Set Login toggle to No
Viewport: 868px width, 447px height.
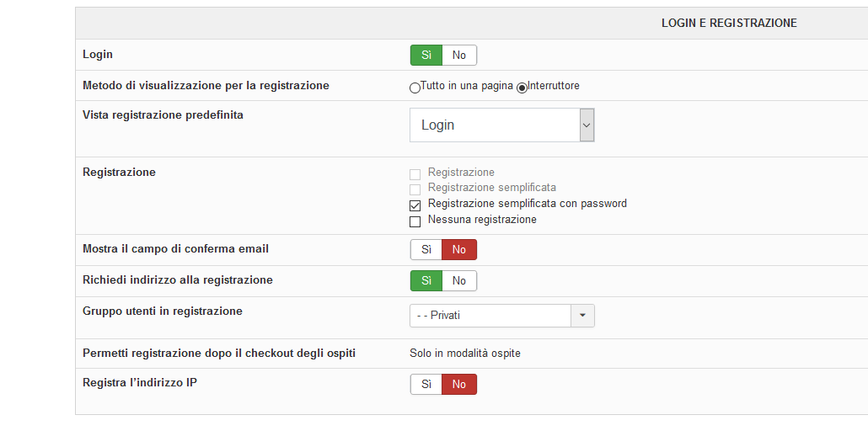[459, 56]
